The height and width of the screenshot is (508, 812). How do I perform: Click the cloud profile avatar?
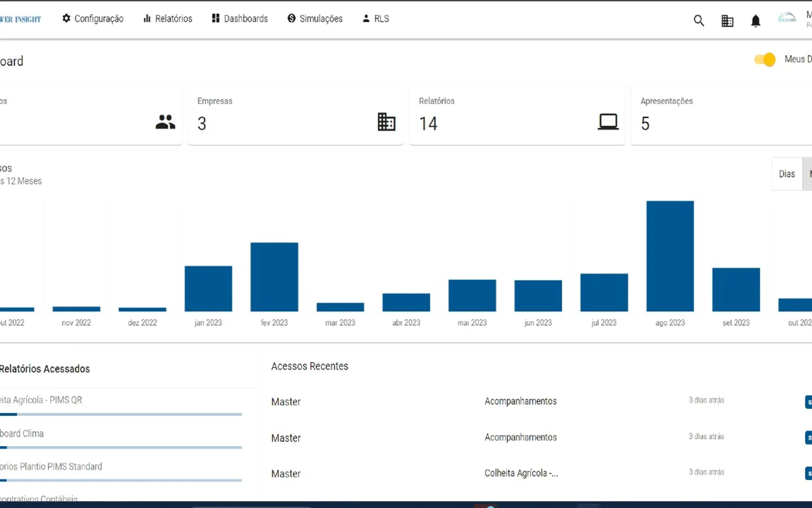coord(787,18)
